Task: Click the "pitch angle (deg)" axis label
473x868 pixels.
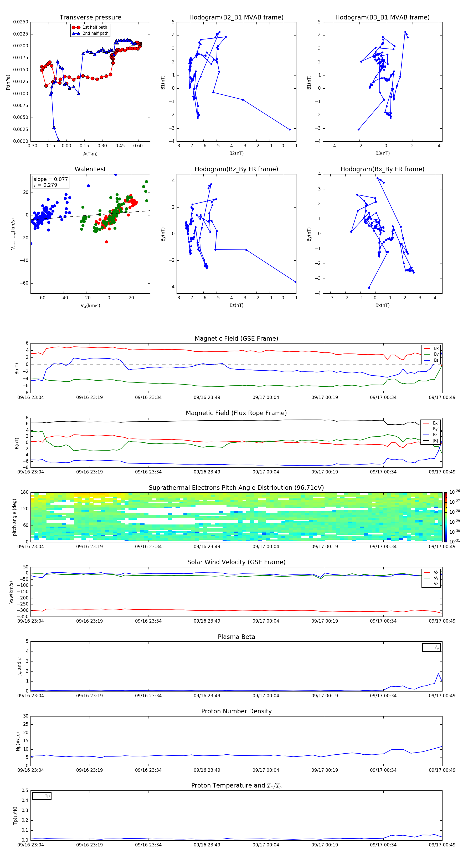Action: (14, 517)
